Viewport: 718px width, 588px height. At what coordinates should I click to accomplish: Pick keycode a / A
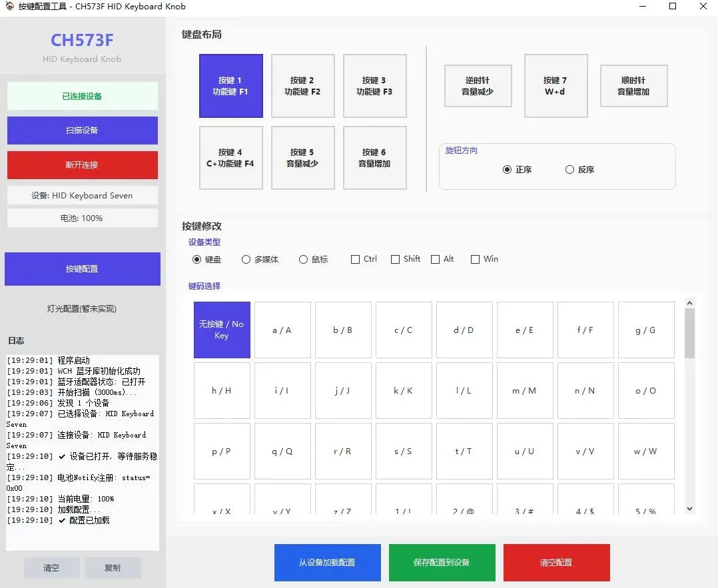click(282, 330)
